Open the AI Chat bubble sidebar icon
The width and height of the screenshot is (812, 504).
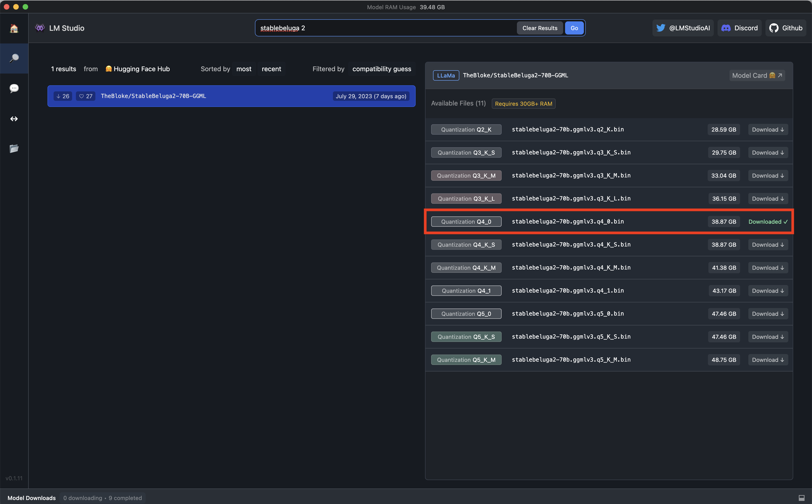[x=14, y=88]
